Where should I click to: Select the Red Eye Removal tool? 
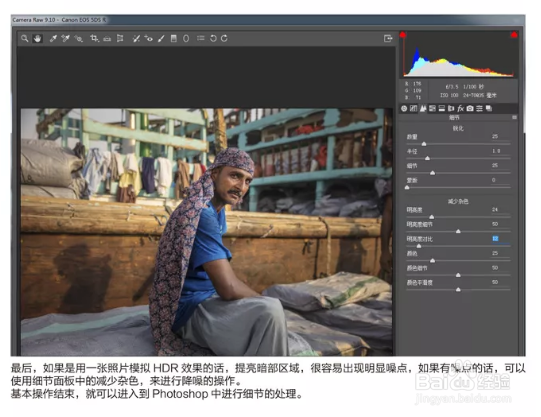(149, 39)
